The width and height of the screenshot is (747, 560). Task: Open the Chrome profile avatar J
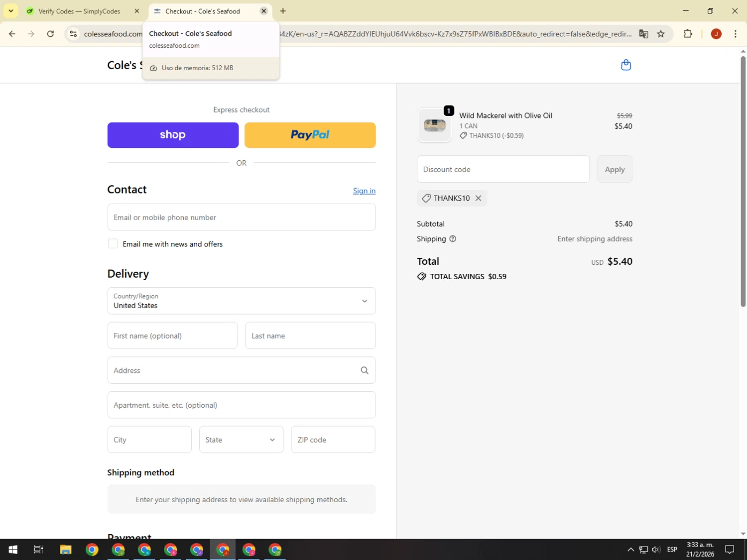pyautogui.click(x=716, y=34)
